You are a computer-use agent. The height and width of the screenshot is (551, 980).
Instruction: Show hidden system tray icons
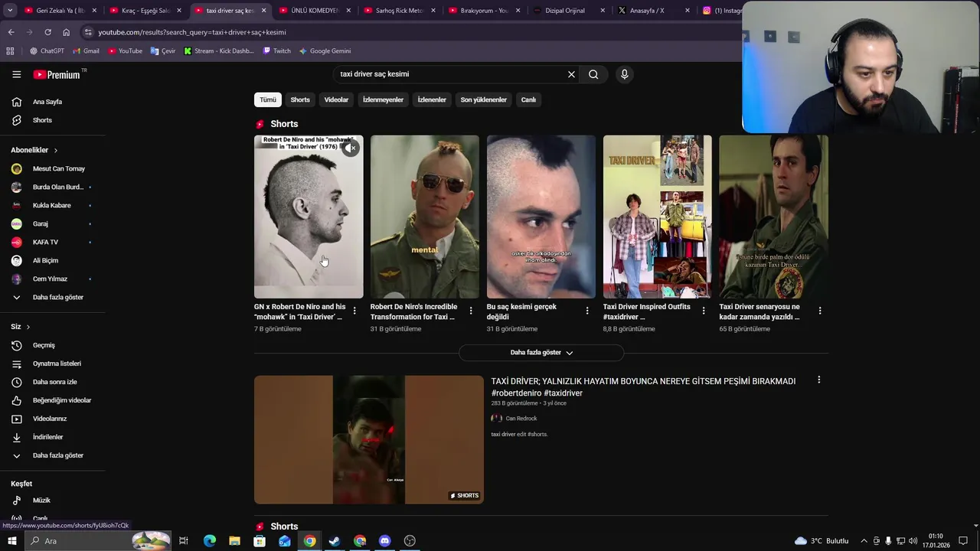coord(864,541)
